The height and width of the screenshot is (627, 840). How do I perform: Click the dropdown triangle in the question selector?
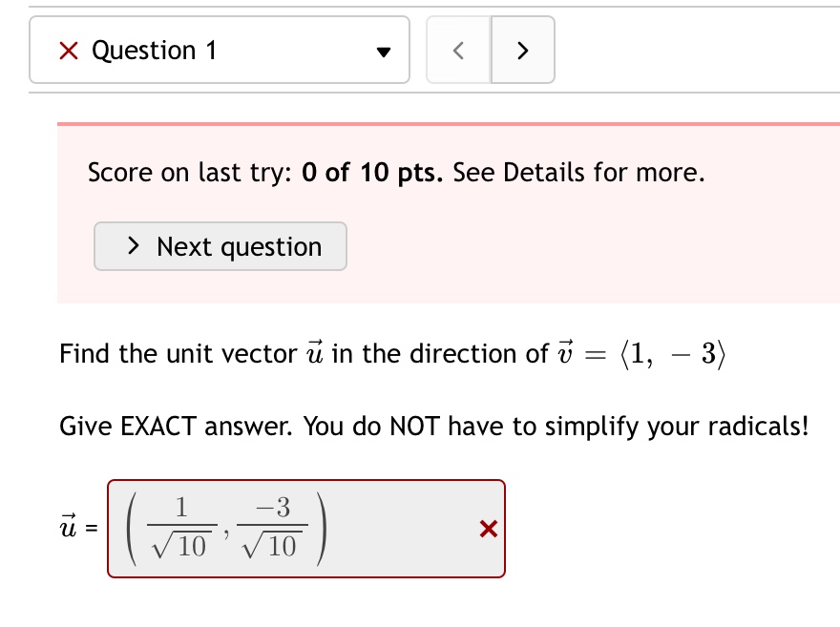point(382,52)
